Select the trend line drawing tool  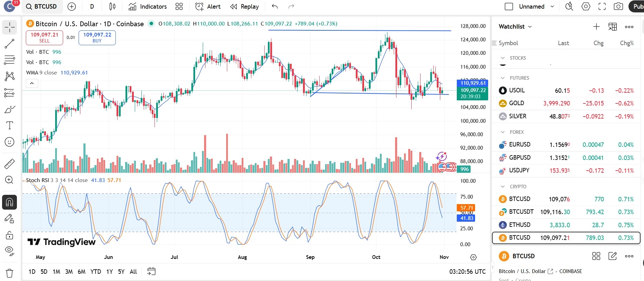point(9,43)
